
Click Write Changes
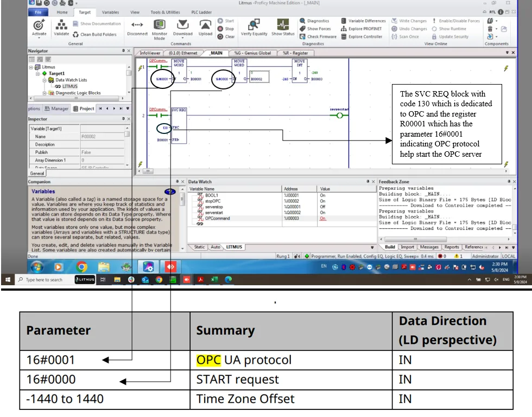(409, 21)
